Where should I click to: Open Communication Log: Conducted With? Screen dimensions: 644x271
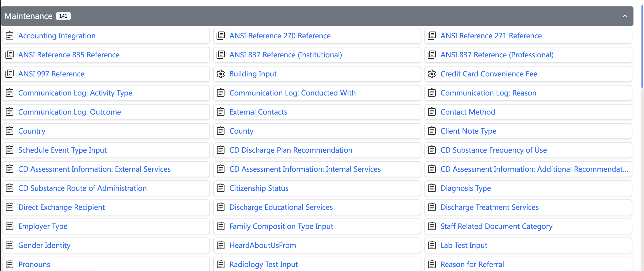click(292, 93)
